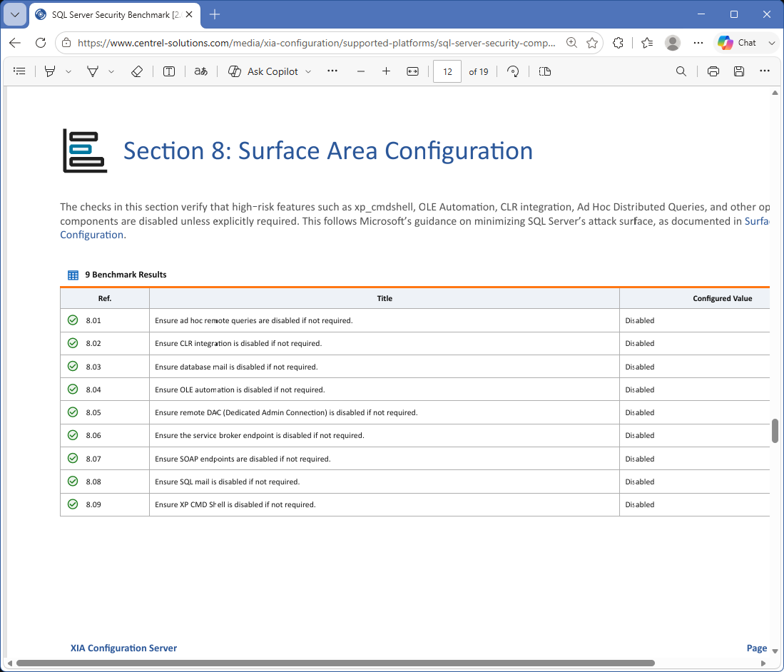This screenshot has width=784, height=672.
Task: Open the PDF table of contents panel
Action: pyautogui.click(x=19, y=71)
